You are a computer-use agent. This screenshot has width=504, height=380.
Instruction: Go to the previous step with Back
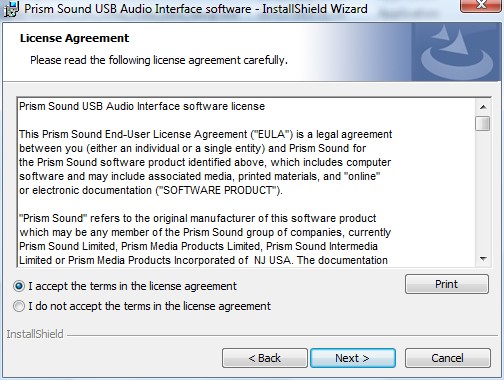265,358
